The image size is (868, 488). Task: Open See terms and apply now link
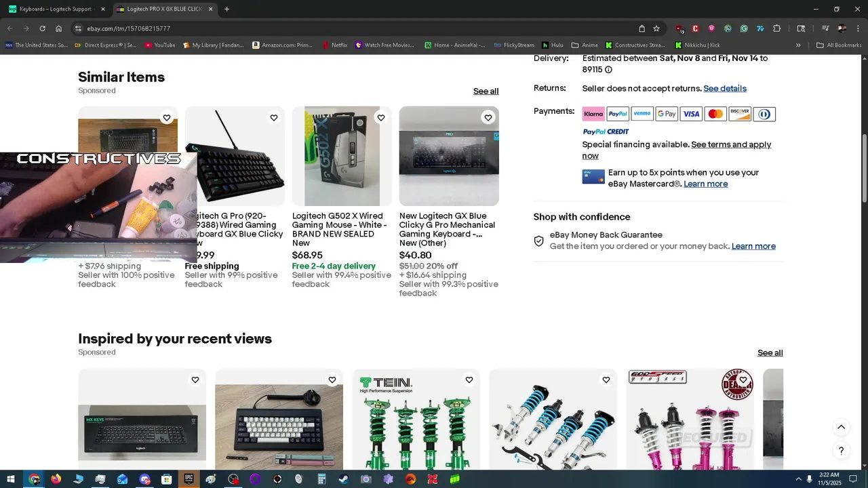(677, 150)
